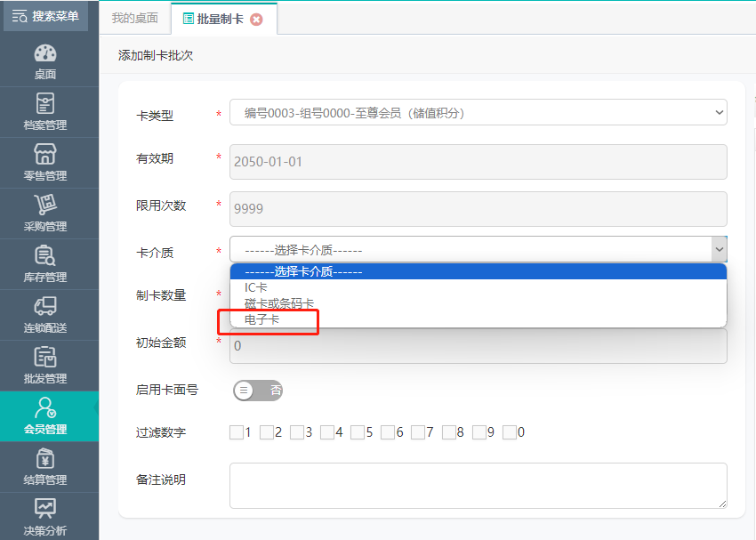Check filter digit 1
Screen dimensions: 756x540
[x=237, y=432]
